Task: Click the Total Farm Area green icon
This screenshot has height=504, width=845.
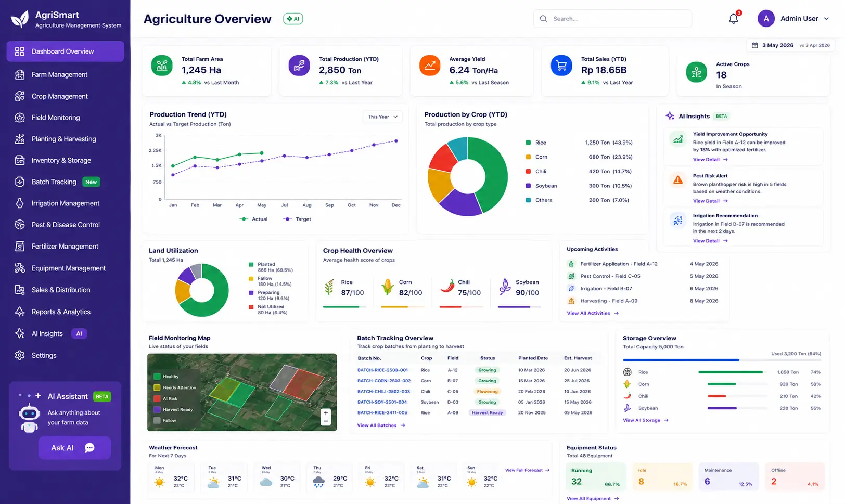Action: pyautogui.click(x=162, y=66)
